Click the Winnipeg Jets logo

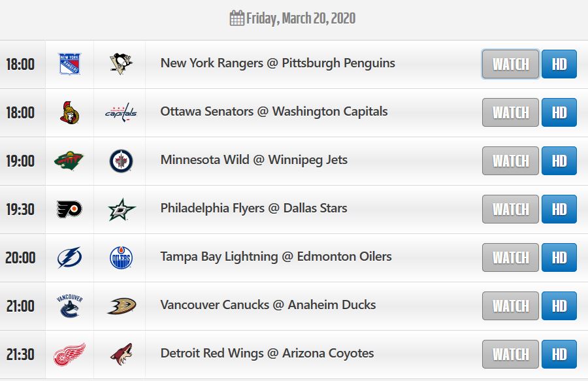point(121,161)
